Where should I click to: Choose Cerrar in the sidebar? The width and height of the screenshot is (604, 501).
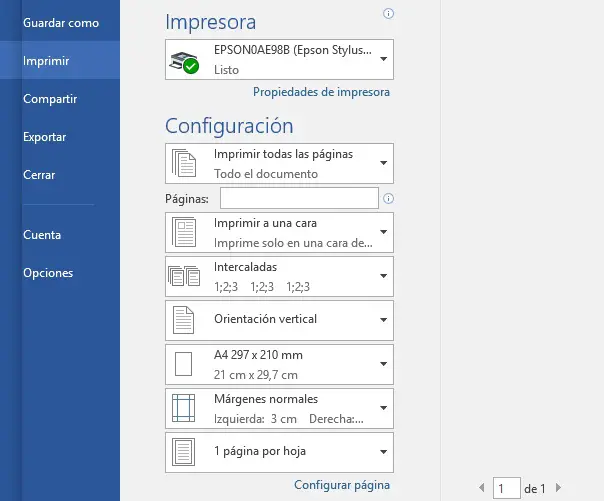click(39, 174)
